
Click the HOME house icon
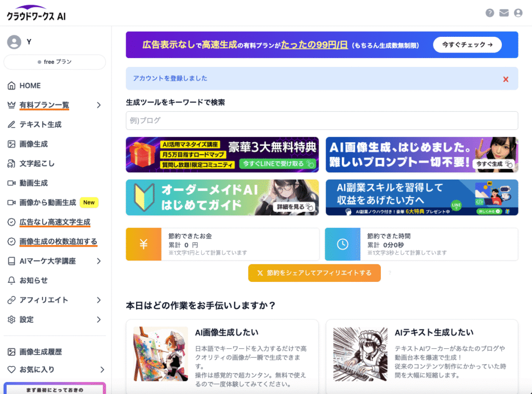coord(11,86)
